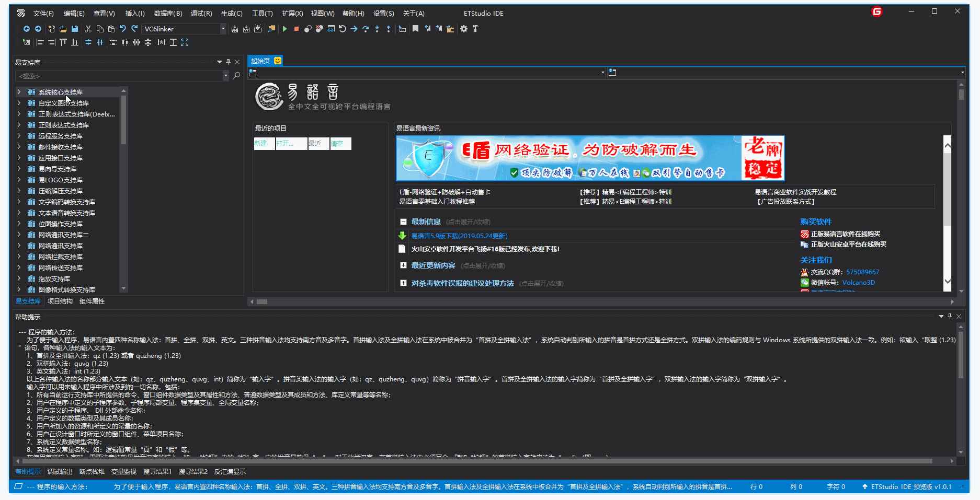Click the forward navigation arrow in toolbar

tap(38, 29)
